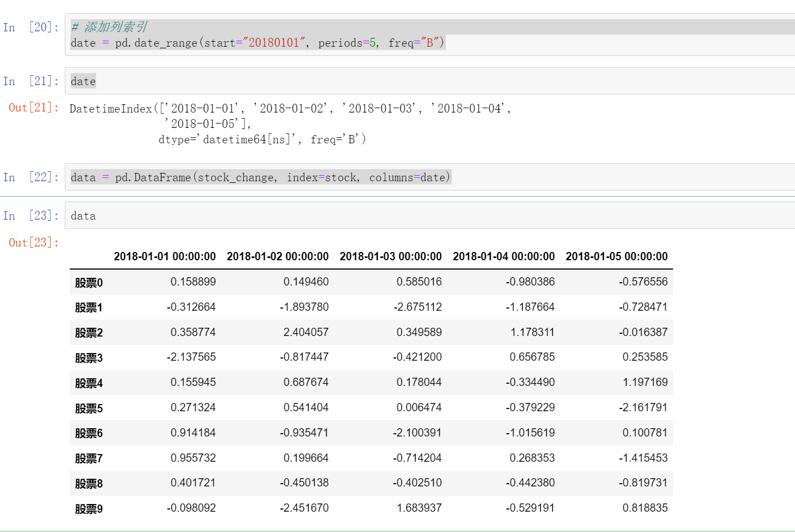Click column header 2018-01-03 00:00:00
This screenshot has height=532, width=795.
(391, 256)
